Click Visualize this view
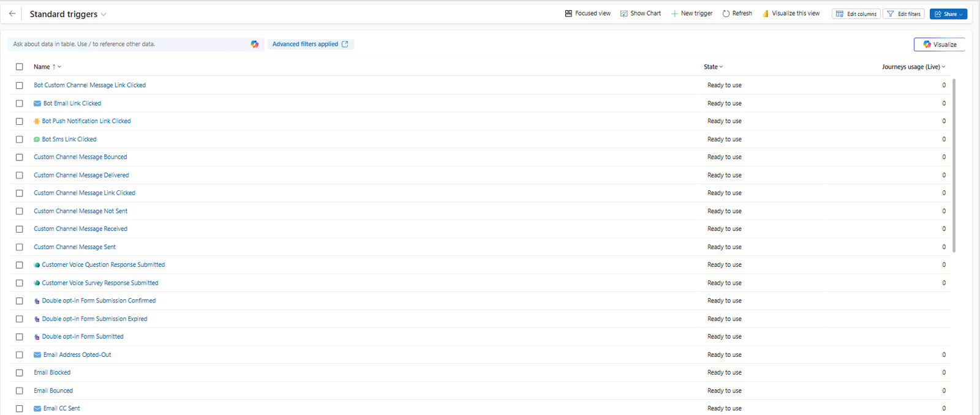The height and width of the screenshot is (415, 980). pos(791,13)
